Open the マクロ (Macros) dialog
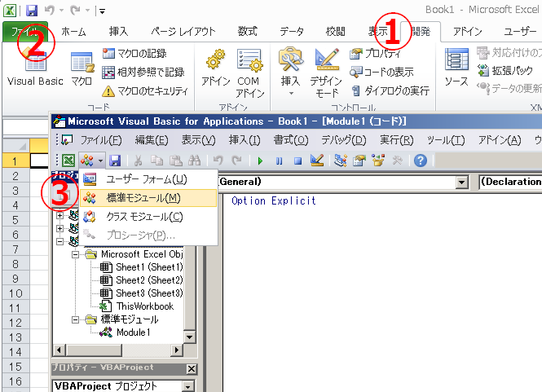Screen dimensions: 542x392 pos(82,68)
